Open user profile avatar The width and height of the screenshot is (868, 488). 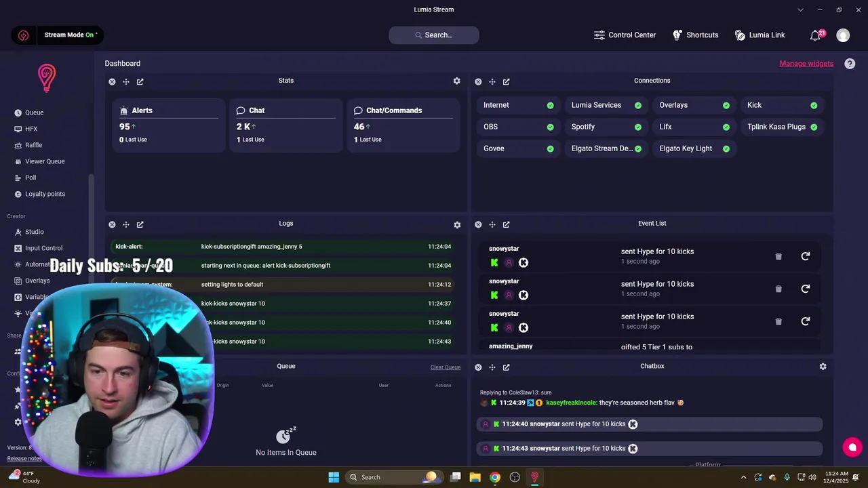click(843, 35)
